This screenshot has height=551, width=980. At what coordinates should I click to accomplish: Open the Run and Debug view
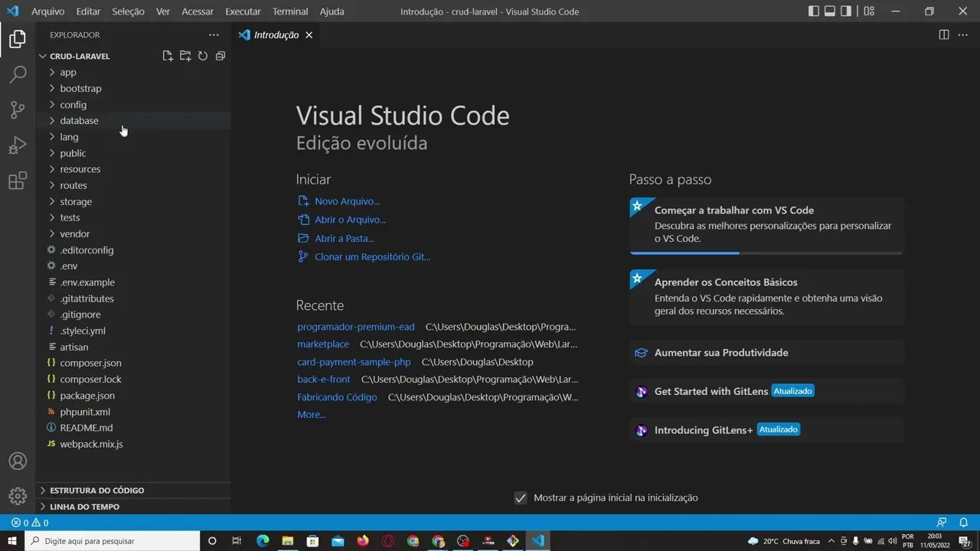pos(18,145)
